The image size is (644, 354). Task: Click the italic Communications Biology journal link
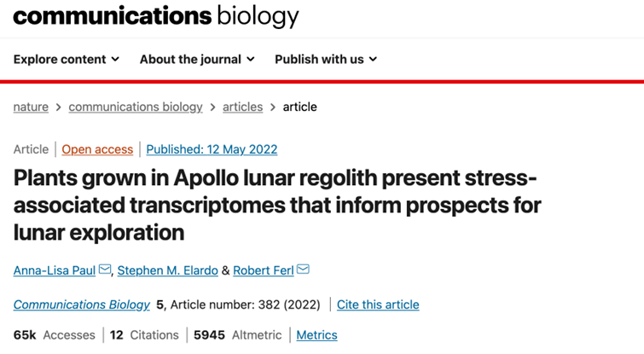(x=81, y=305)
